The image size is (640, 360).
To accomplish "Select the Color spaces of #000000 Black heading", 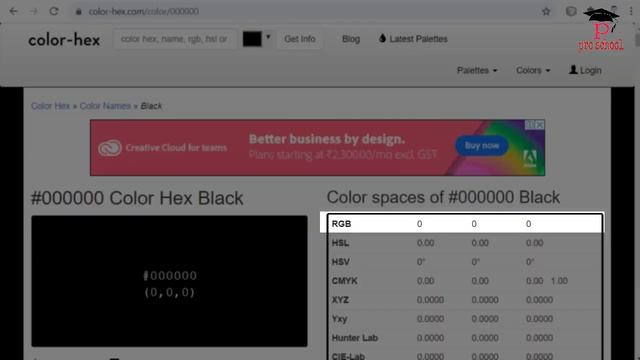I will point(443,198).
